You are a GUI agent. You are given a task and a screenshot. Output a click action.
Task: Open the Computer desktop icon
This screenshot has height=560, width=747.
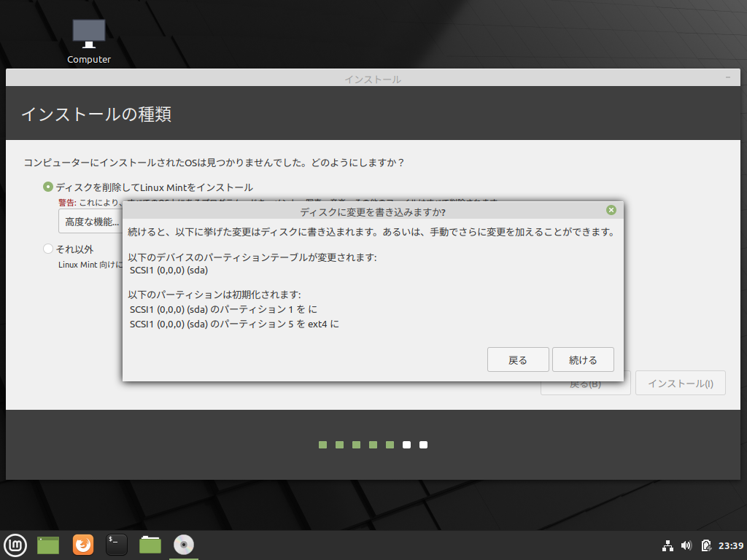coord(88,41)
